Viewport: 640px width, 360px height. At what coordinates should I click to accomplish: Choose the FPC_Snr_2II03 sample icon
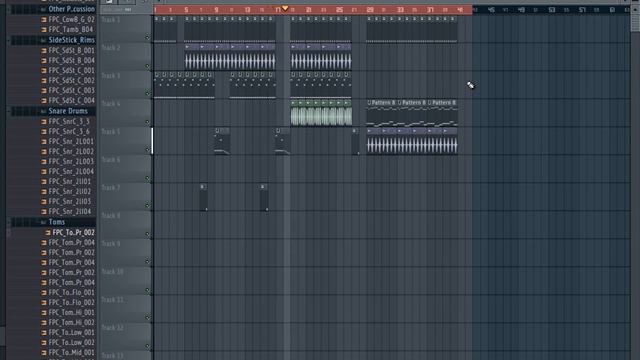(44, 202)
